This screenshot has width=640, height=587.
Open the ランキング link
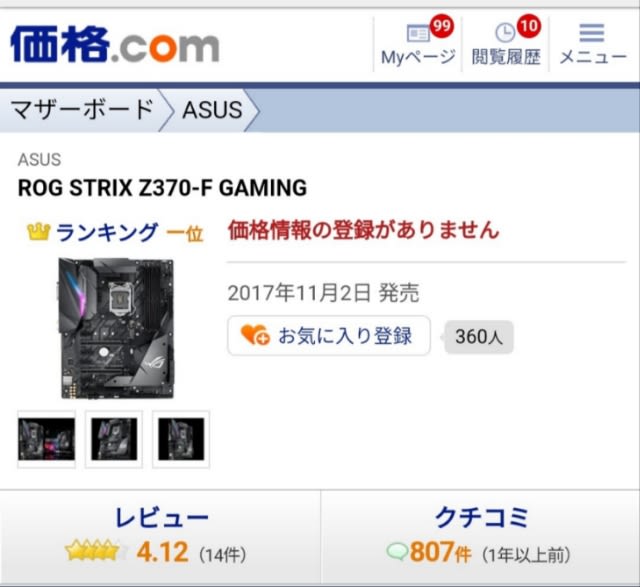coord(107,232)
